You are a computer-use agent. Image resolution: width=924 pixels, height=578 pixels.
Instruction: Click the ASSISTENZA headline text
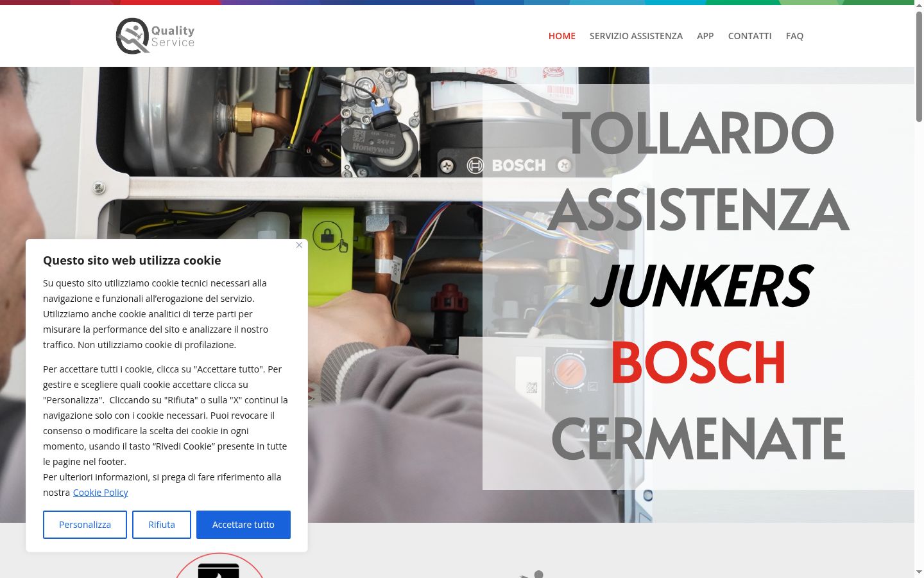[698, 209]
